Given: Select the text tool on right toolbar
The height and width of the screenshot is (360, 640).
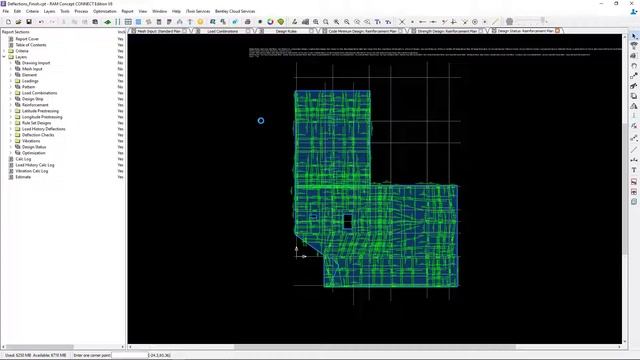Looking at the screenshot, I should coord(634,170).
